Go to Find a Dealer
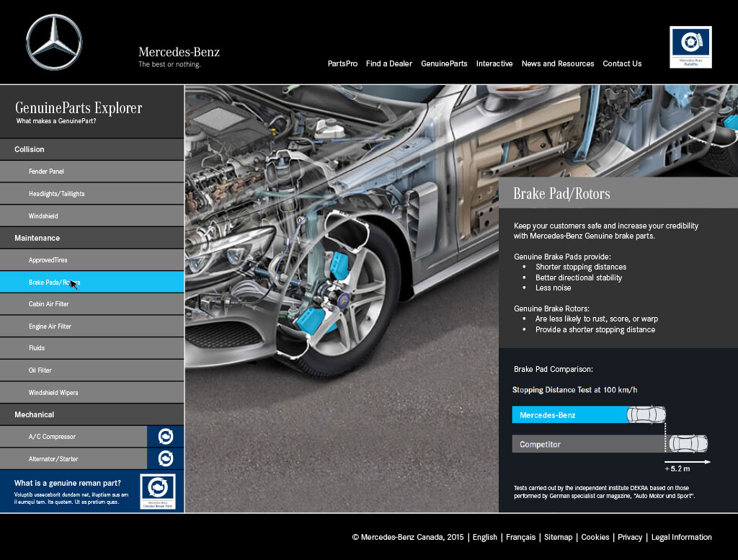 389,63
